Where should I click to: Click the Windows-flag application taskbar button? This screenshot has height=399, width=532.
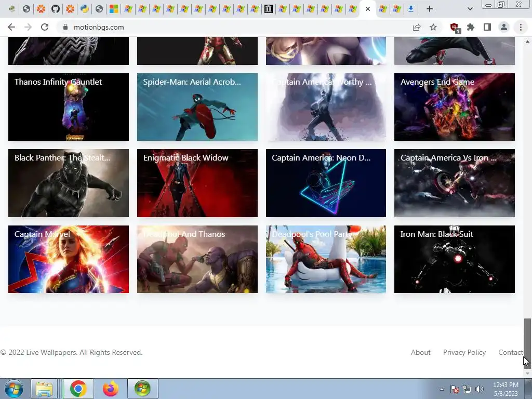[x=142, y=389]
